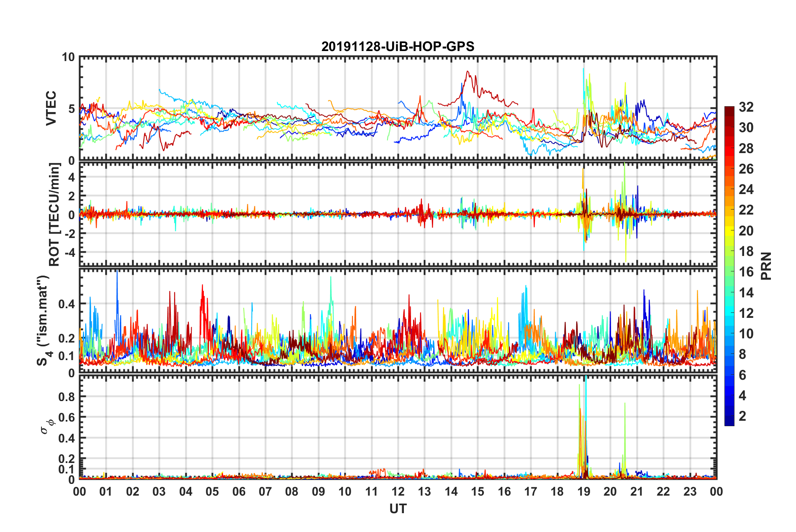Click the VTEC axis label
Image resolution: width=796 pixels, height=532 pixels.
point(51,108)
